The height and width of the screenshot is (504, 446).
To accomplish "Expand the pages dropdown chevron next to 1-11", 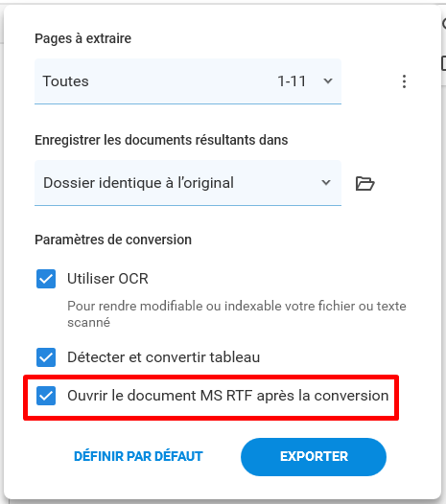I will click(328, 81).
